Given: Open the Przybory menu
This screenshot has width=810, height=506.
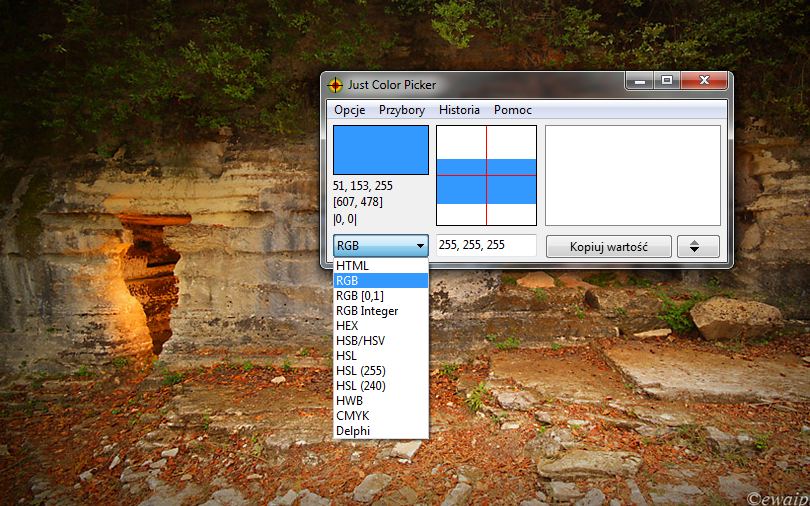Looking at the screenshot, I should [402, 110].
